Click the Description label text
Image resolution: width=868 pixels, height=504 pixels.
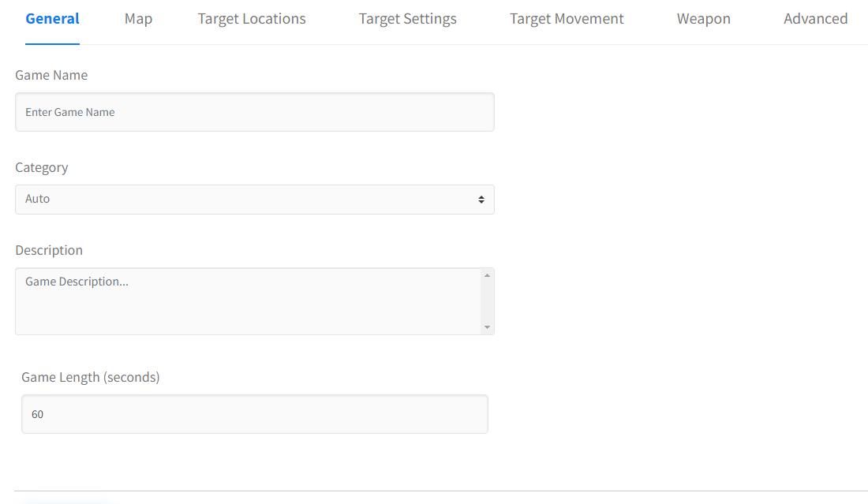click(49, 250)
